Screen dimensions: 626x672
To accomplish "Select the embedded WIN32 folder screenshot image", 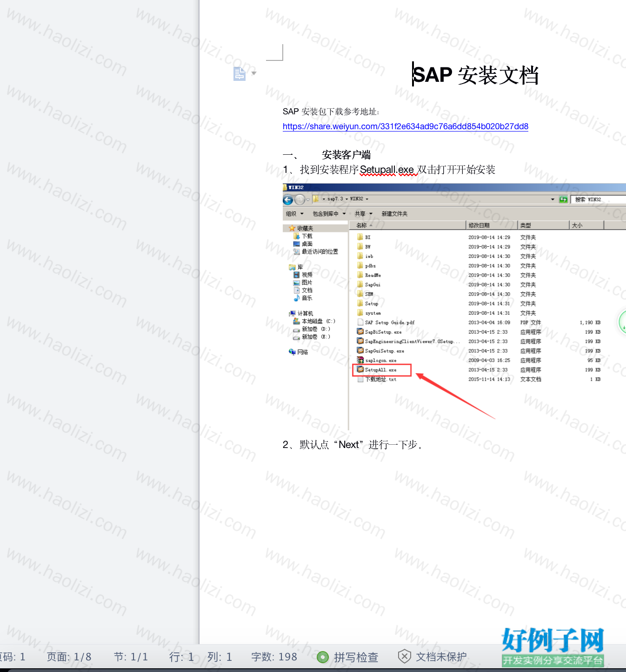I will pos(454,307).
